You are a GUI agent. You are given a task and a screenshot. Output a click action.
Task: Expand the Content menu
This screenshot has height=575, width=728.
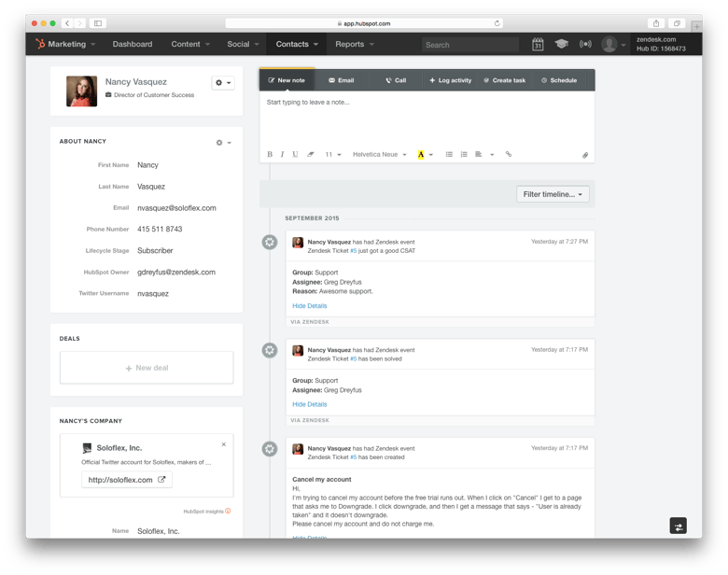pyautogui.click(x=190, y=44)
